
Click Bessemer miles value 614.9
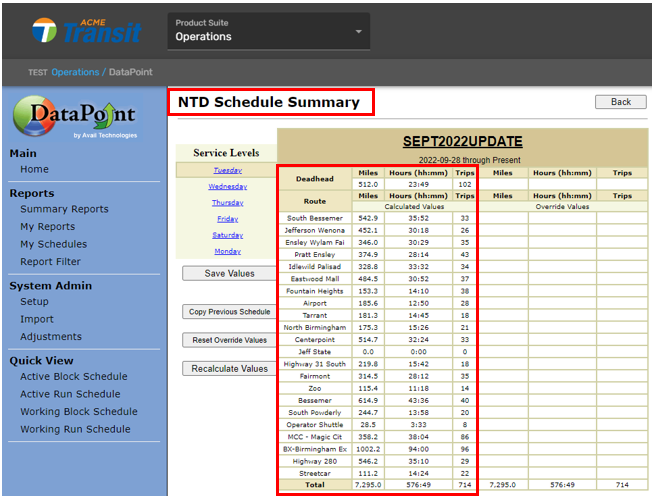click(x=368, y=401)
